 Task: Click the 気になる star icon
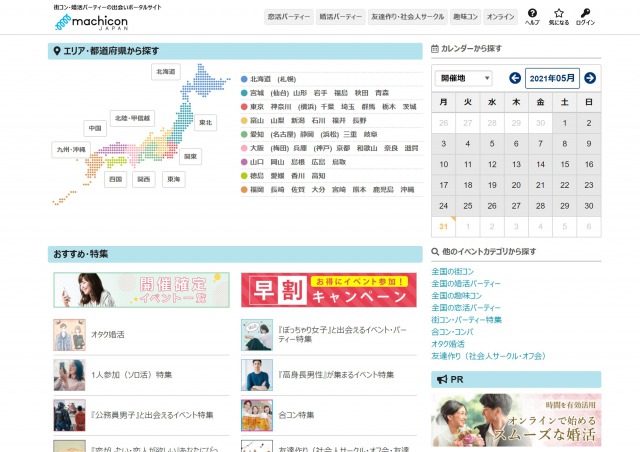point(559,17)
